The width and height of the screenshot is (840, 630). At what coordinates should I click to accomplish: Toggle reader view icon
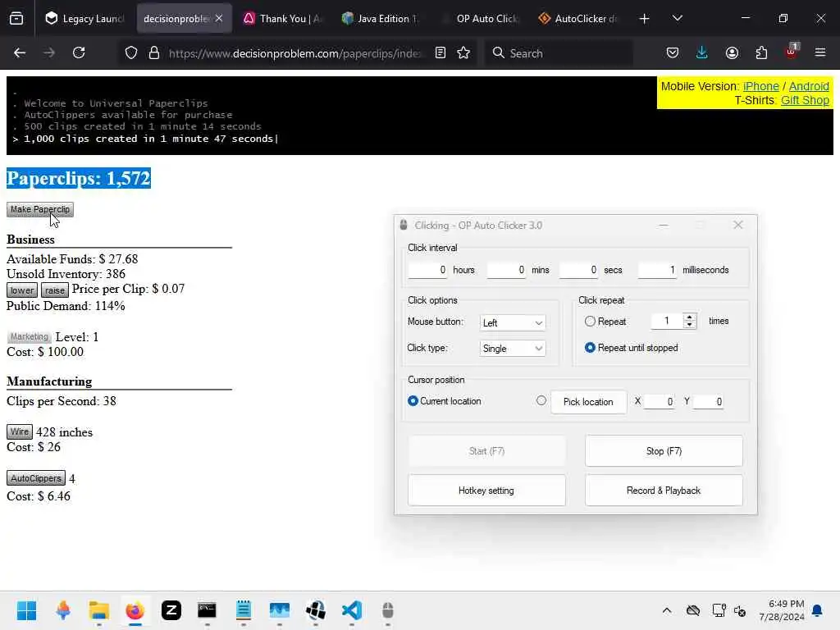[441, 53]
